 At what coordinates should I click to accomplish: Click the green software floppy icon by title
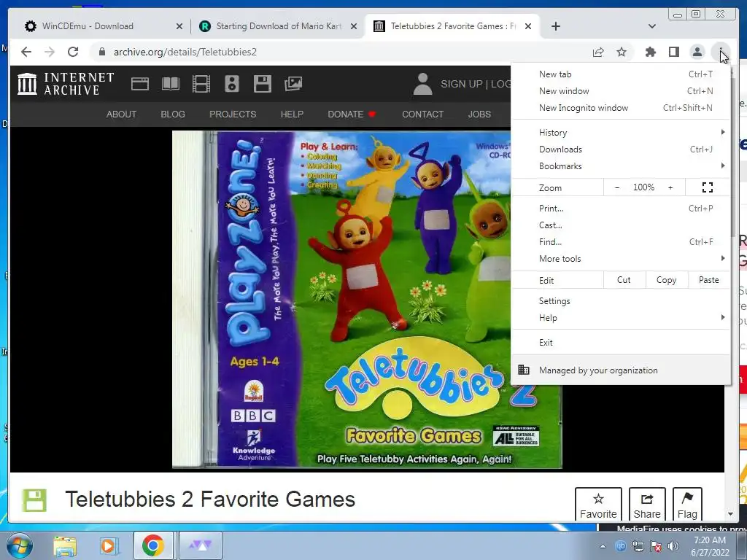pyautogui.click(x=34, y=500)
